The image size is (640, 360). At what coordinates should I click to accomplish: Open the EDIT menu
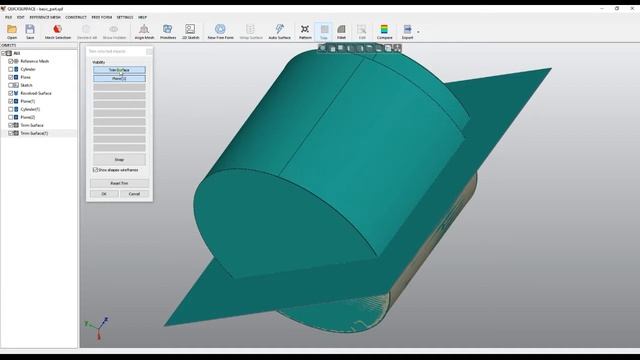point(20,17)
